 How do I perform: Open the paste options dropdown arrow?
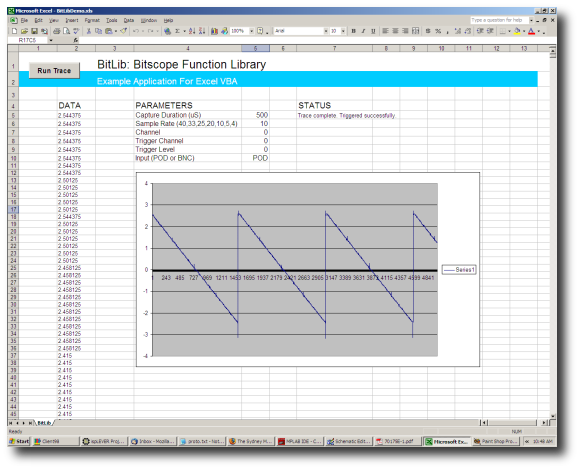pos(116,31)
